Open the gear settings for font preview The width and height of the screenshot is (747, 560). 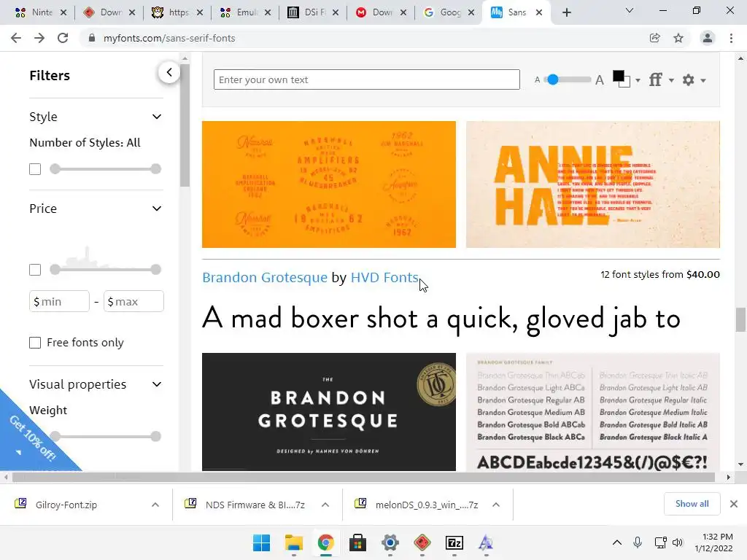coord(693,80)
